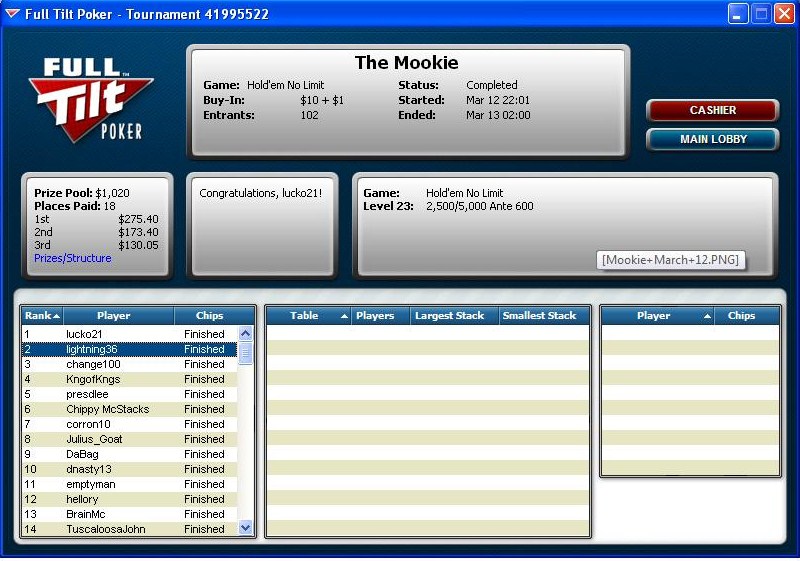Open the Cashier
Image resolution: width=800 pixels, height=561 pixels.
[x=712, y=110]
